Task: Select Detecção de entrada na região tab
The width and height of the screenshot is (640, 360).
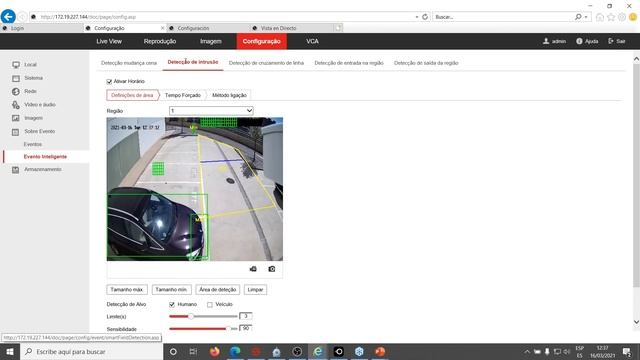Action: [349, 63]
